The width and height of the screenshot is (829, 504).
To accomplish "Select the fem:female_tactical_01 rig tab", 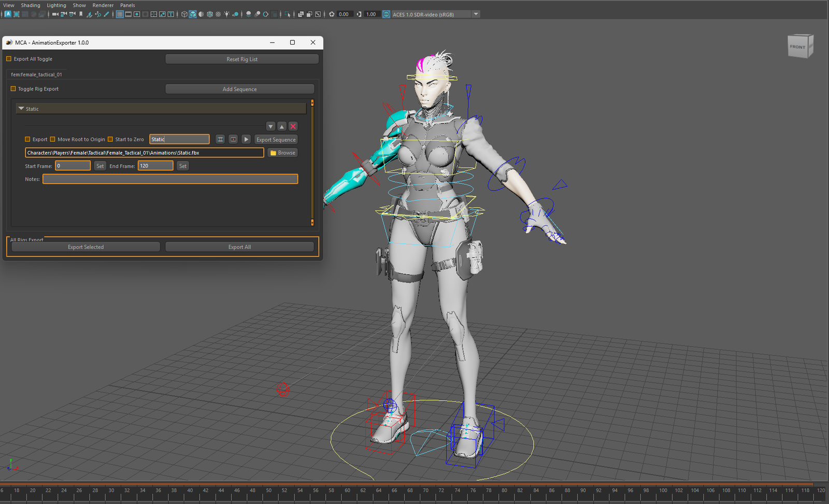I will [36, 74].
